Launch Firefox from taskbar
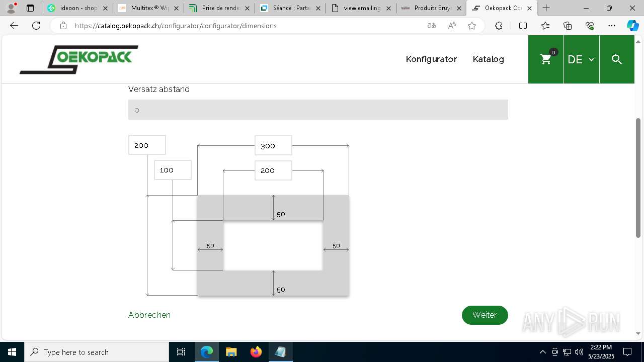The width and height of the screenshot is (644, 362). pyautogui.click(x=256, y=352)
